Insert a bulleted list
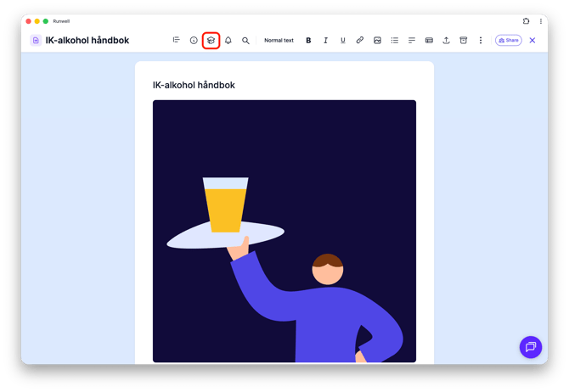 click(x=394, y=40)
